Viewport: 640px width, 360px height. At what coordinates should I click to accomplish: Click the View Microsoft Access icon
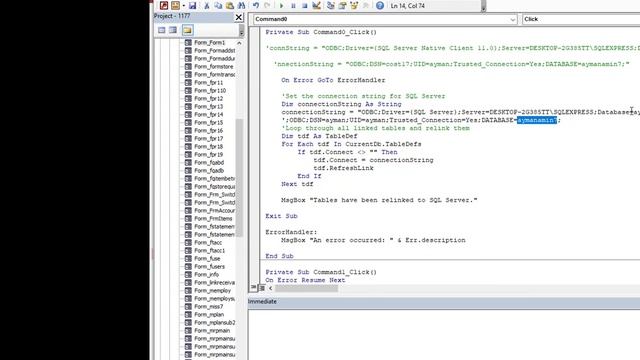[164, 5]
